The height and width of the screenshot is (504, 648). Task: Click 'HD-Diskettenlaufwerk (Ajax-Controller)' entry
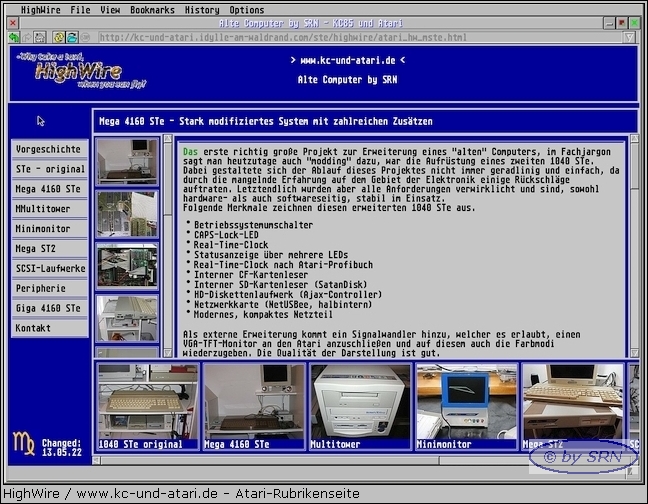pyautogui.click(x=288, y=295)
